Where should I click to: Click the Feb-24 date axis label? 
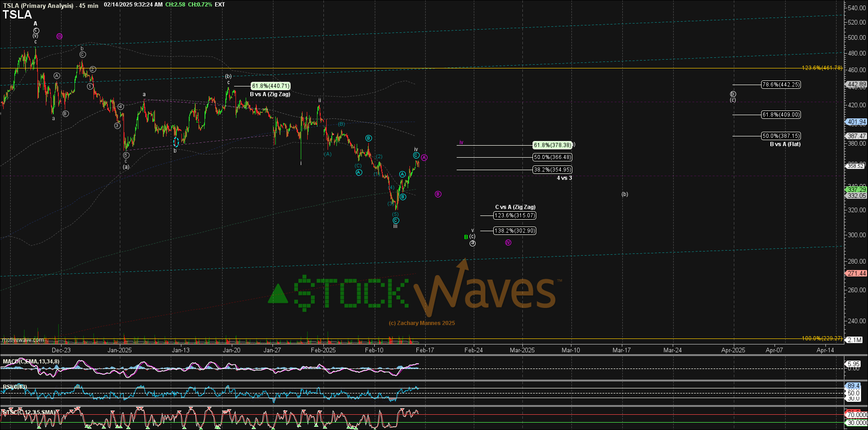473,350
